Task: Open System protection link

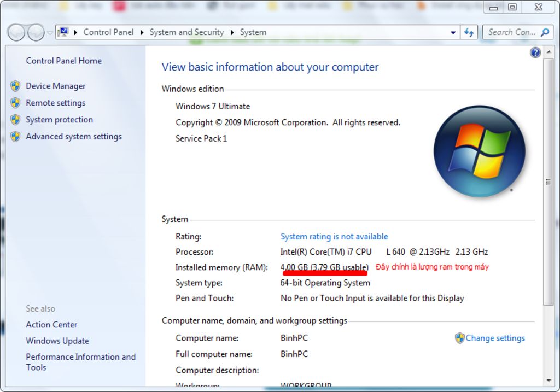Action: tap(59, 120)
